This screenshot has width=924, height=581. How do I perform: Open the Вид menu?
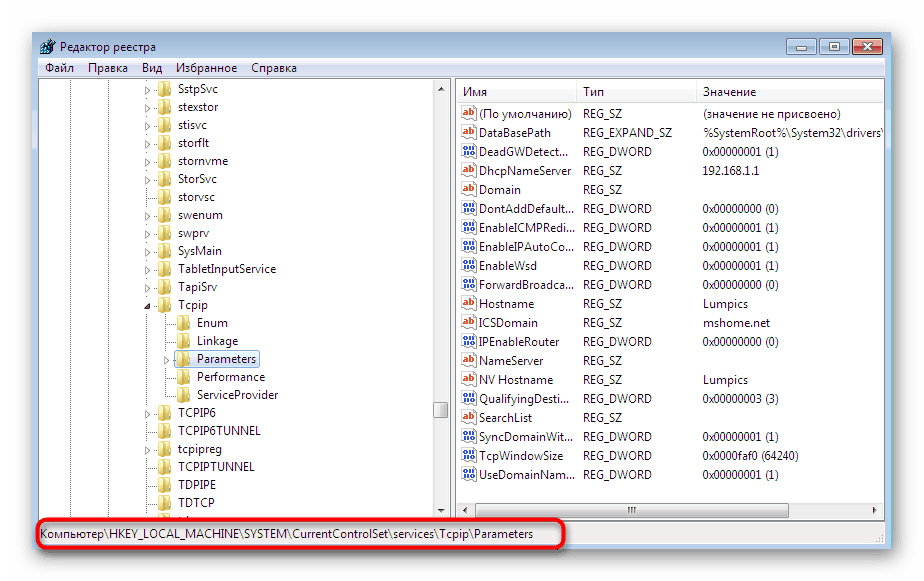tap(151, 68)
